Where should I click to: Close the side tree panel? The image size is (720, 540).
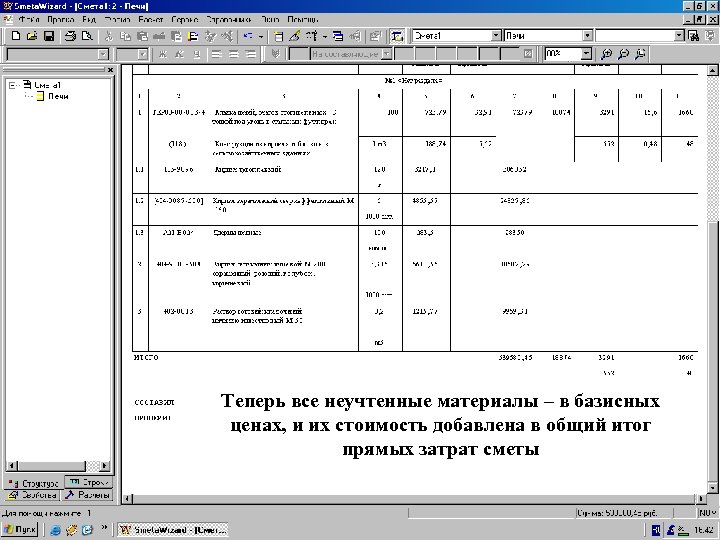[x=110, y=70]
